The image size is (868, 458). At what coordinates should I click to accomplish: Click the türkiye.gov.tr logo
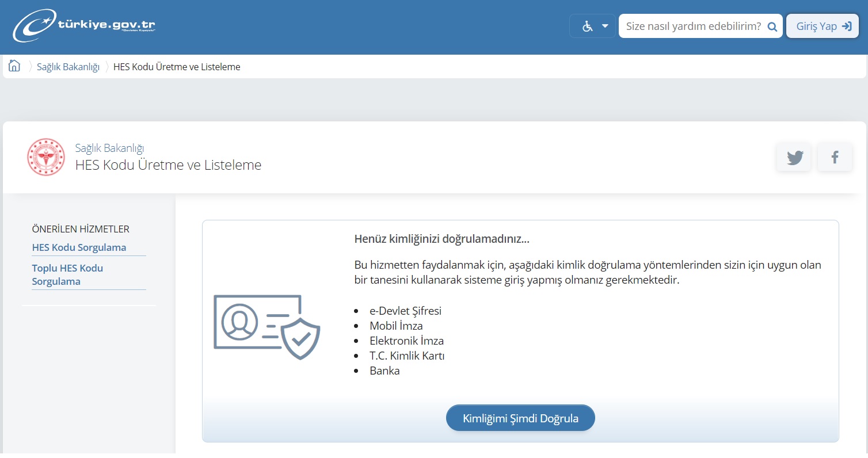(x=85, y=26)
